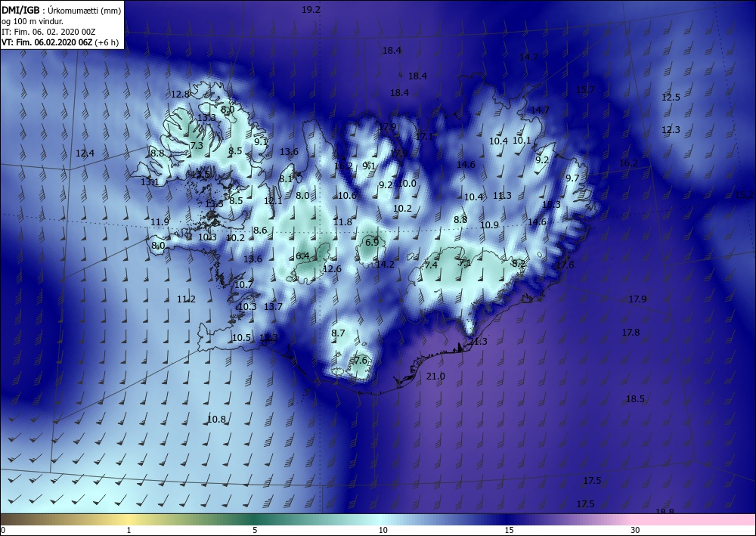Click the 7.1 value
756x536 pixels.
click(x=465, y=263)
